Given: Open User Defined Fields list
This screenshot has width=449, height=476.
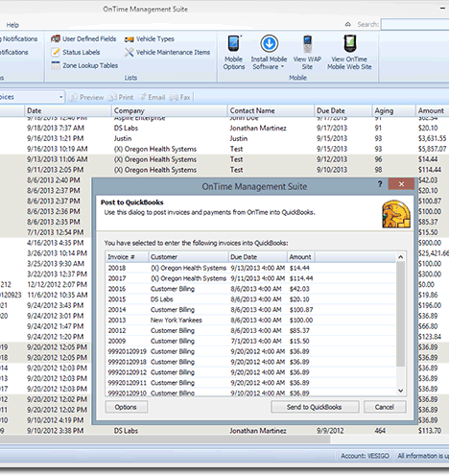Looking at the screenshot, I should (83, 38).
